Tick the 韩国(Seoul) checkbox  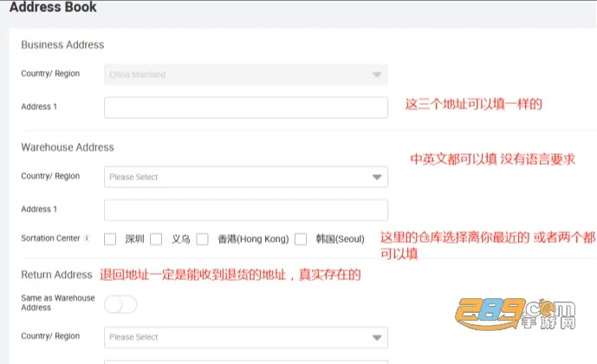pos(301,239)
